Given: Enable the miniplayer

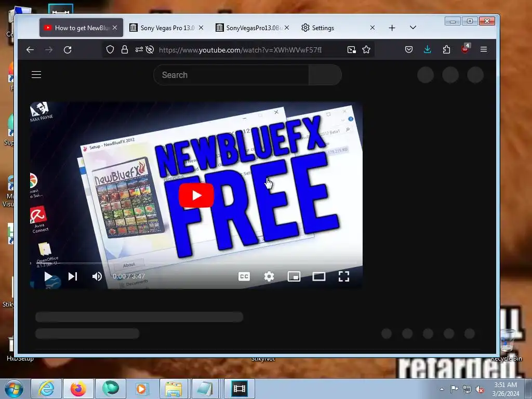Looking at the screenshot, I should coord(294,276).
